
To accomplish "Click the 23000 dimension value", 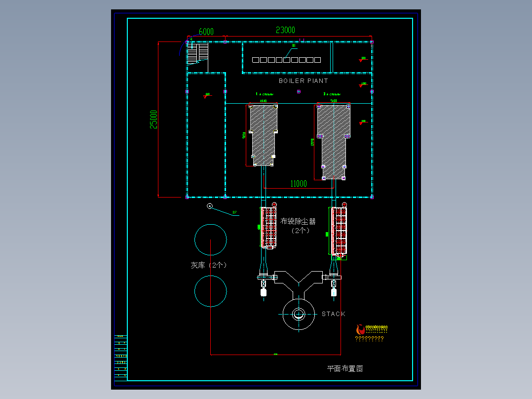I will pos(285,30).
